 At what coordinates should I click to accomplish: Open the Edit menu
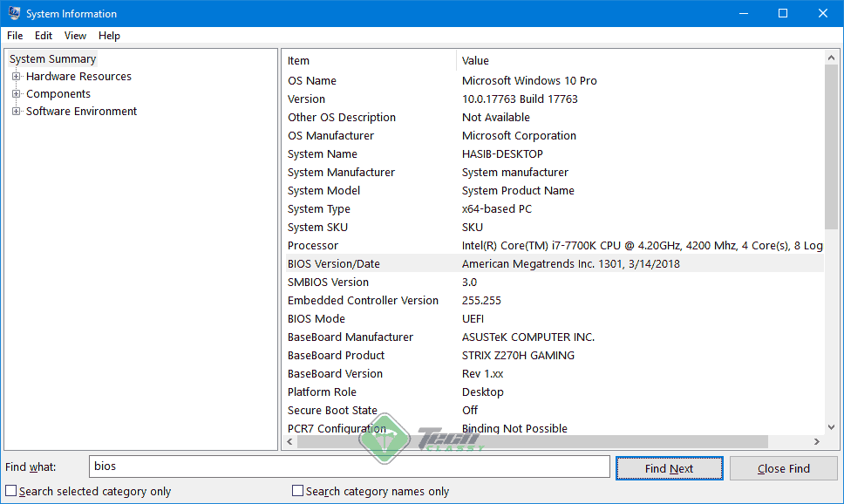click(x=43, y=36)
